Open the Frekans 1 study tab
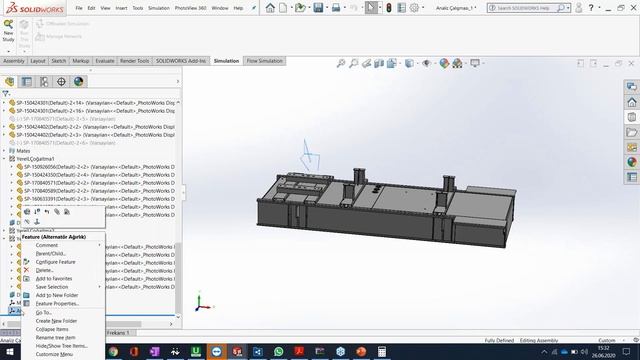The image size is (640, 360). click(118, 333)
